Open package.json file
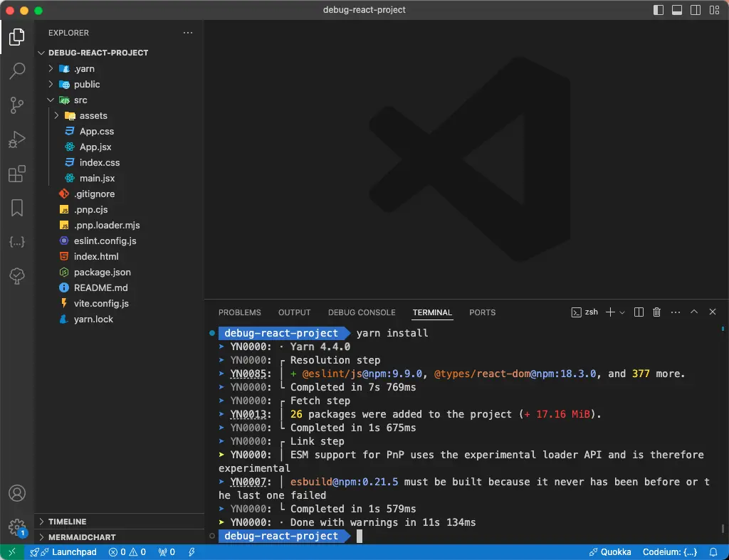This screenshot has height=560, width=729. coord(102,272)
